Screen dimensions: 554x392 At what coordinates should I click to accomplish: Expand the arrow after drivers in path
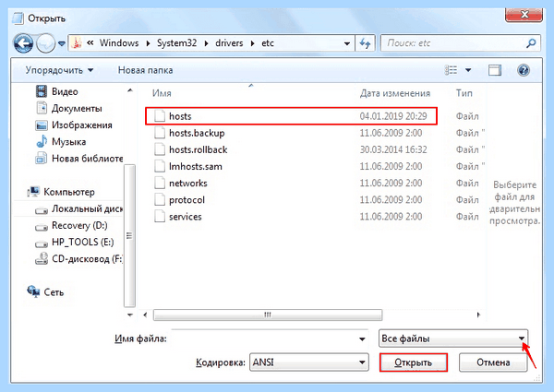253,43
